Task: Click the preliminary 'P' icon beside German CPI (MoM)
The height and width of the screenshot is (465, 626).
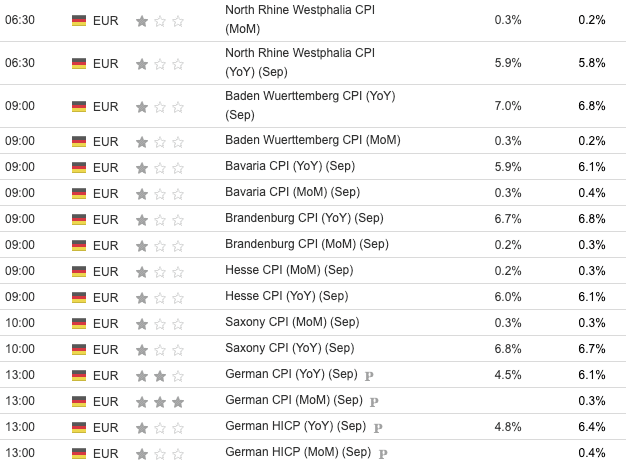Action: point(375,401)
